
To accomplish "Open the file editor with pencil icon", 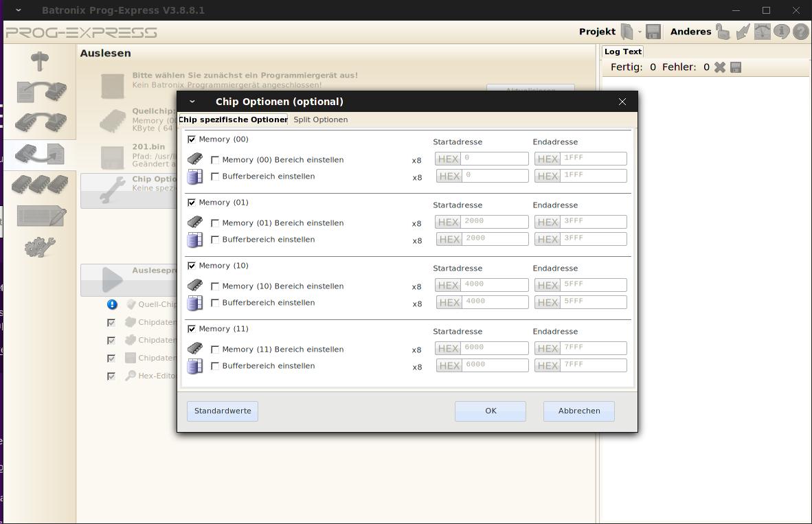I will click(x=41, y=216).
